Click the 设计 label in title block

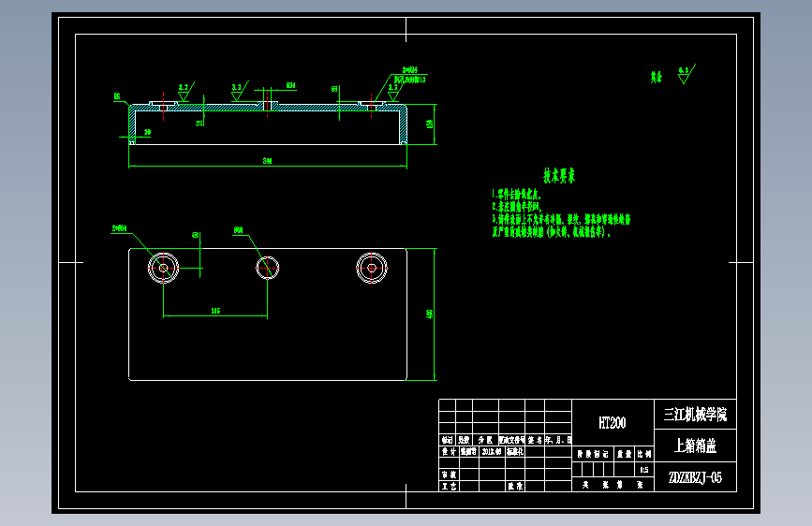[x=449, y=451]
